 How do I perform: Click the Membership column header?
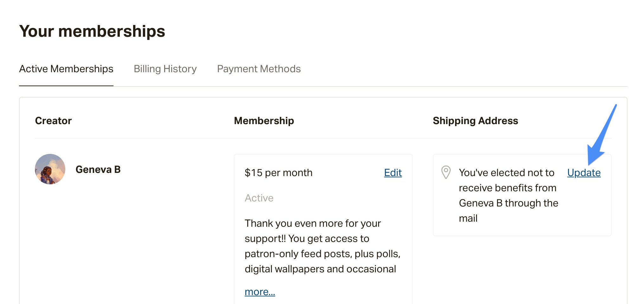coord(264,121)
